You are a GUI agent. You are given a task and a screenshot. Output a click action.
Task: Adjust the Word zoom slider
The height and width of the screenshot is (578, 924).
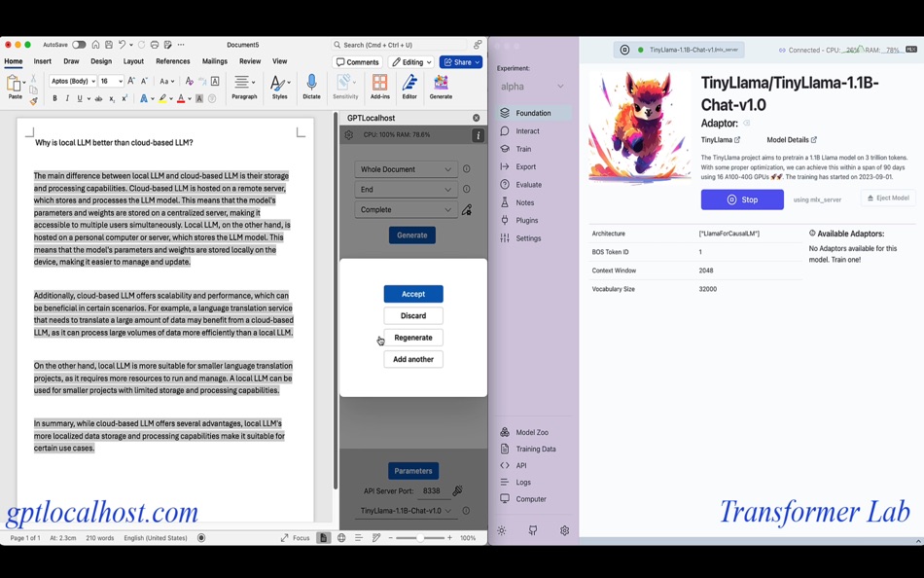(419, 538)
